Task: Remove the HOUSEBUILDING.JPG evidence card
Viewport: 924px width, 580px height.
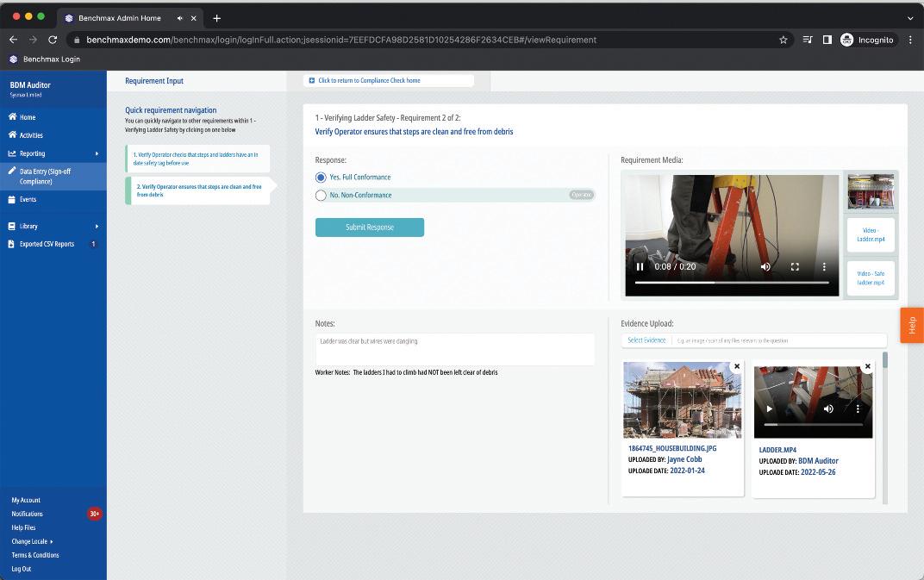Action: pyautogui.click(x=737, y=366)
